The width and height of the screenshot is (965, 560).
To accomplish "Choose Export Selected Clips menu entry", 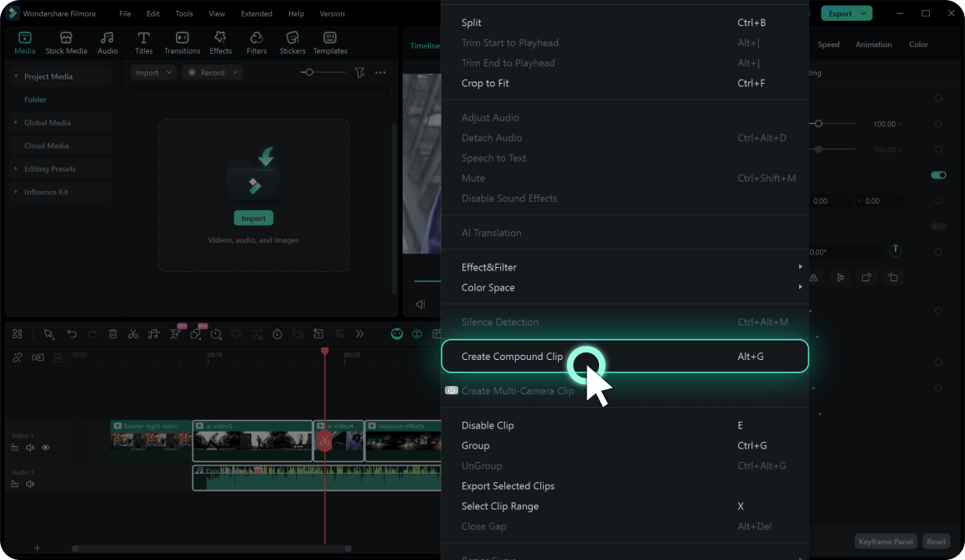I will pyautogui.click(x=625, y=486).
